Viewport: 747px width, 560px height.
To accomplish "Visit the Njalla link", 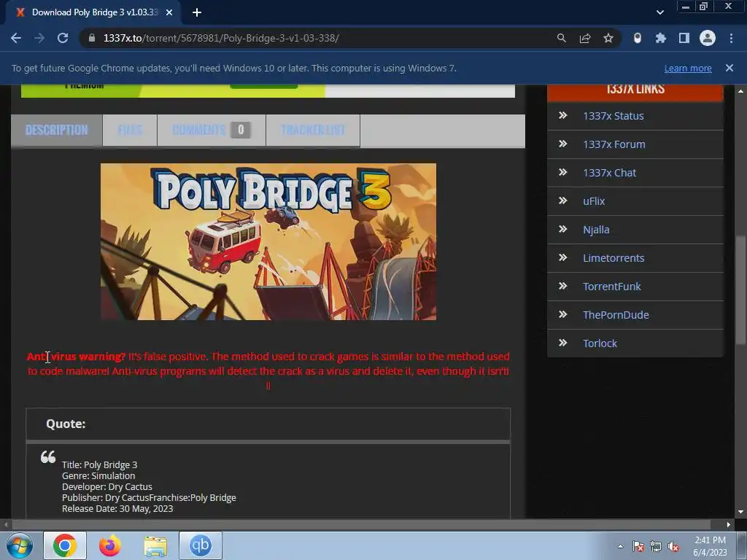I will tap(596, 230).
